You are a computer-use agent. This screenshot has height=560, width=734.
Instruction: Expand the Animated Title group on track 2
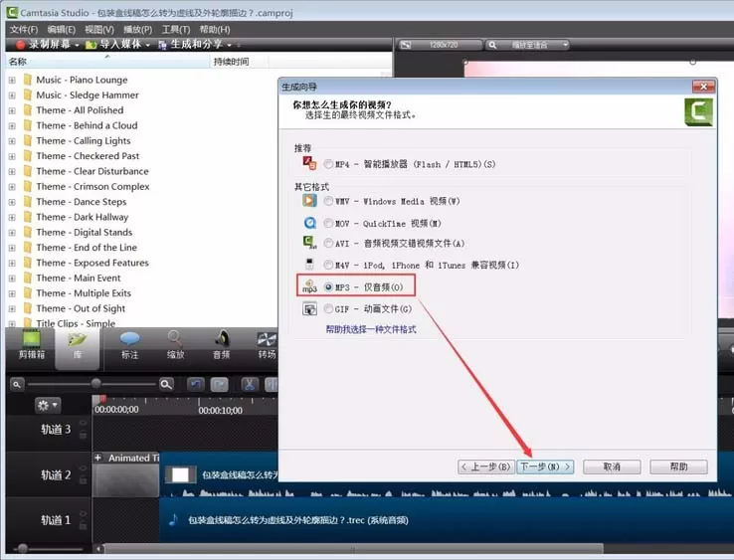tap(97, 458)
